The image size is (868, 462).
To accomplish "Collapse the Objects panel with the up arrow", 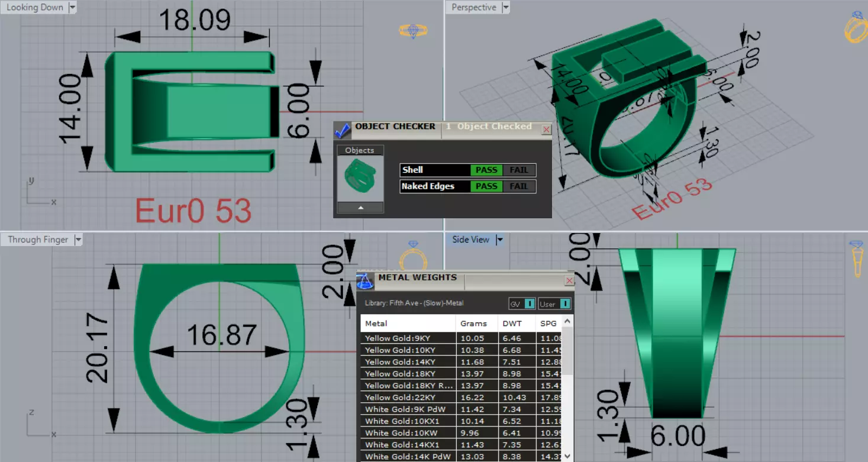I will tap(360, 208).
